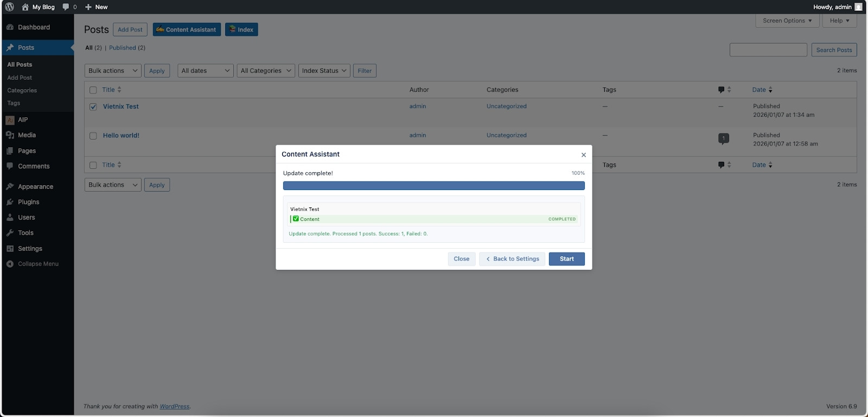The width and height of the screenshot is (868, 417).
Task: Click the blue Start button in dialog
Action: click(566, 259)
